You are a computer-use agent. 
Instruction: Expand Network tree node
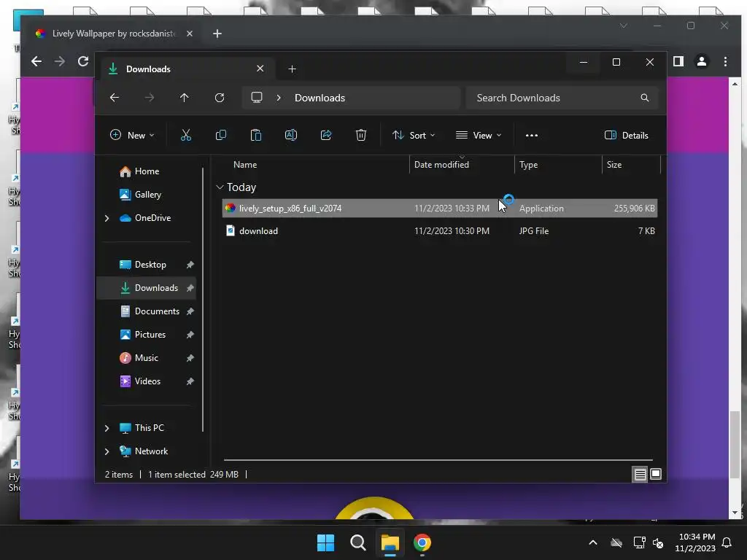107,451
